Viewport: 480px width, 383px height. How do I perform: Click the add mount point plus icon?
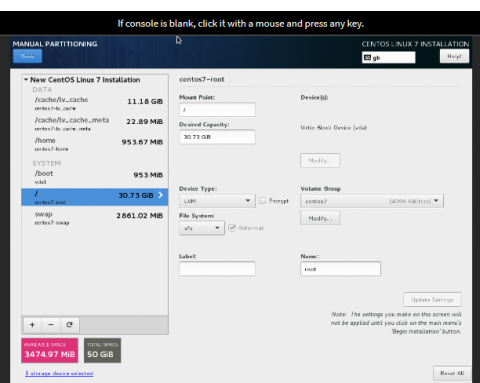click(32, 325)
